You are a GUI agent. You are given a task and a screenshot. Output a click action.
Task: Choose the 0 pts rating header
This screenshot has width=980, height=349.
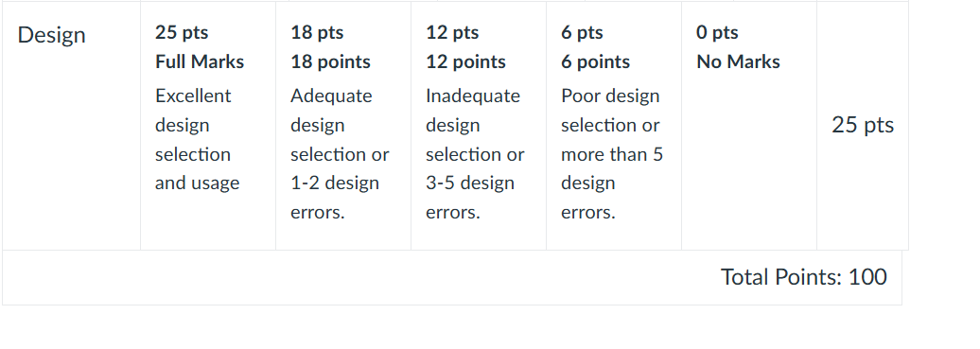[717, 32]
